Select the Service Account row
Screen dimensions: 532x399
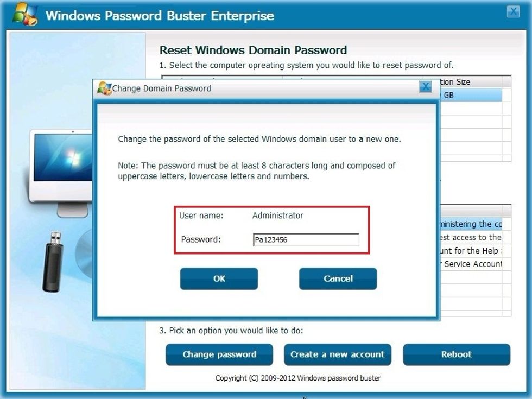coord(471,264)
